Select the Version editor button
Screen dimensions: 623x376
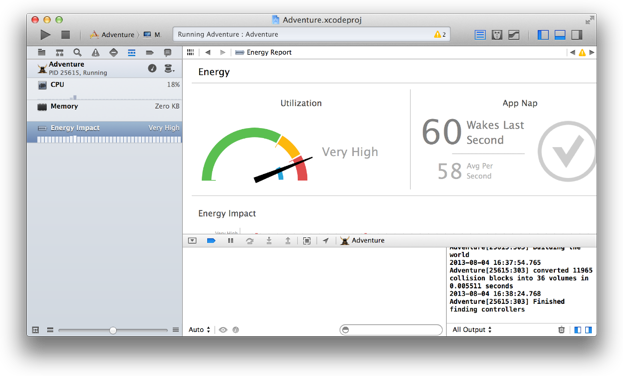click(514, 35)
